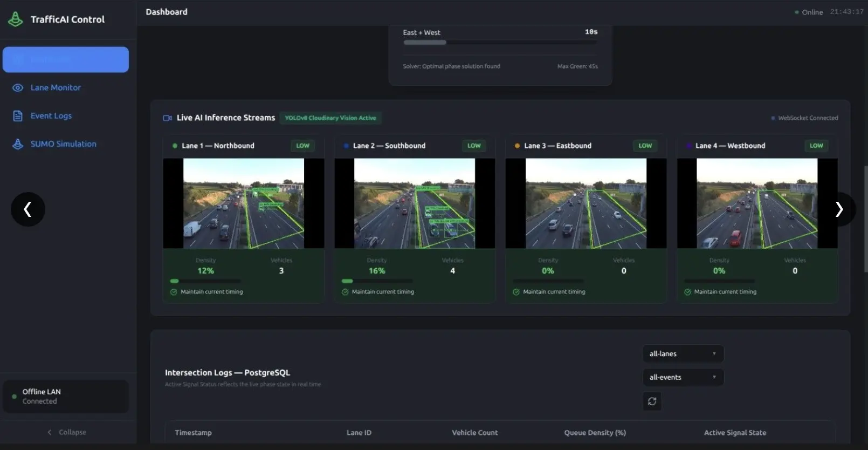The width and height of the screenshot is (868, 450).
Task: Sort by Active Signal State column header
Action: tap(735, 433)
